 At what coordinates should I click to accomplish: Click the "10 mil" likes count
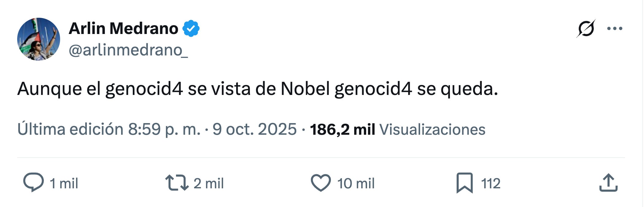click(356, 183)
